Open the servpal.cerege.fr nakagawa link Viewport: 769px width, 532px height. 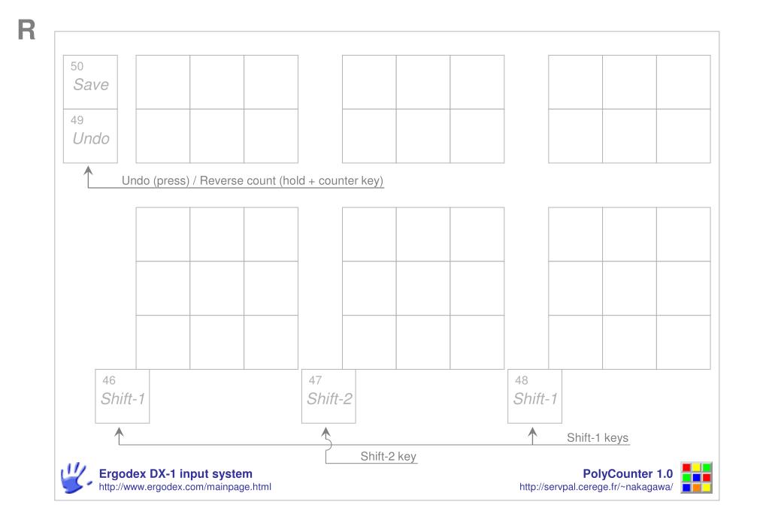[596, 487]
